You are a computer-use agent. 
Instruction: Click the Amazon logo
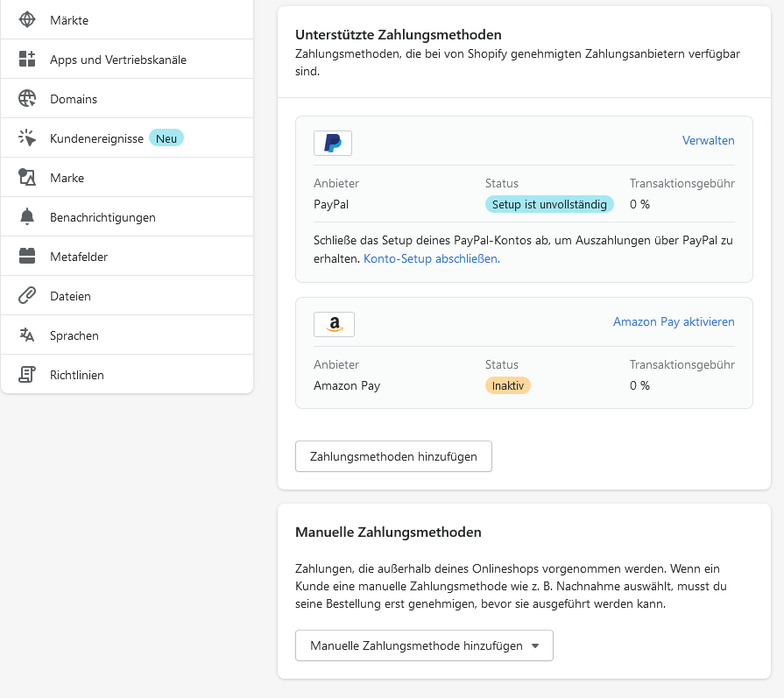tap(334, 324)
